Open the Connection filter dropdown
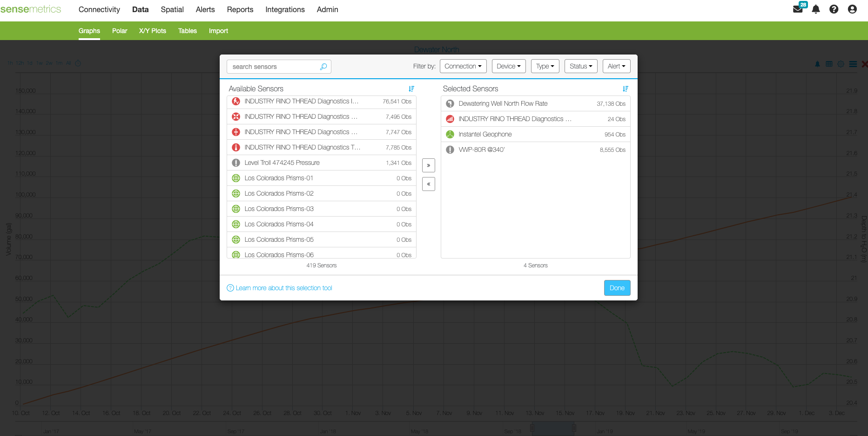Viewport: 868px width, 436px height. [463, 66]
